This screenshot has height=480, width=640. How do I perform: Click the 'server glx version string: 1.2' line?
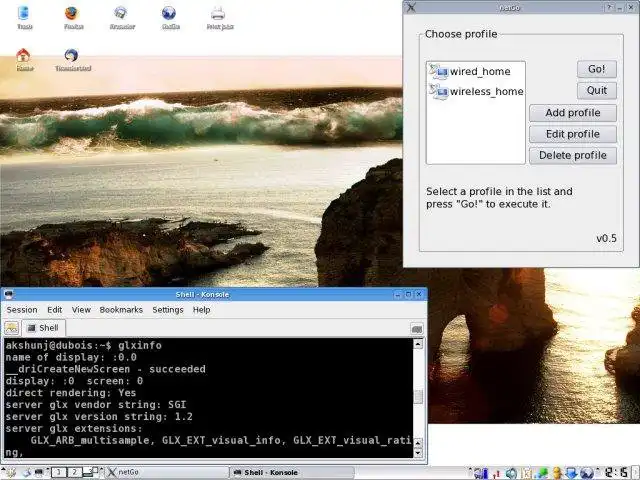[x=99, y=416]
